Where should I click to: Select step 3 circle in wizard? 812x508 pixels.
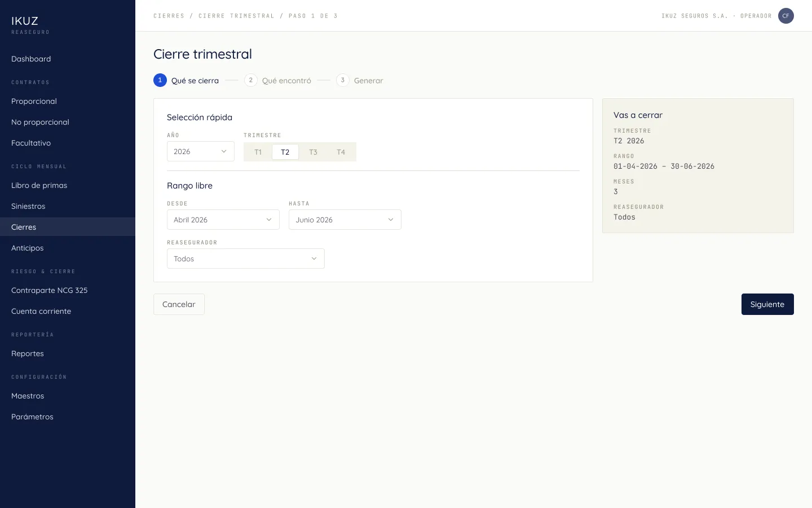click(343, 80)
